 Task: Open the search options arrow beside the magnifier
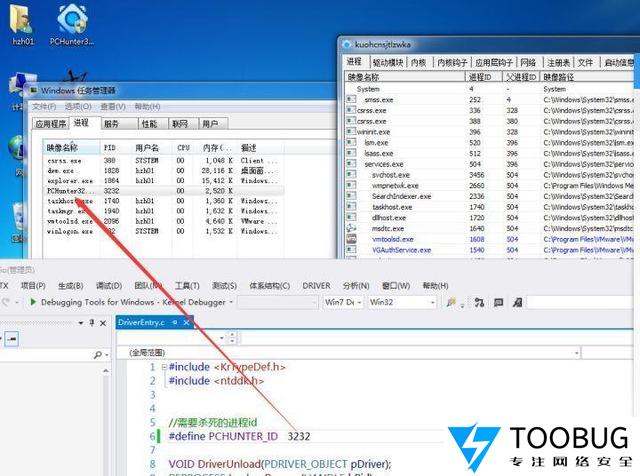coord(107,355)
